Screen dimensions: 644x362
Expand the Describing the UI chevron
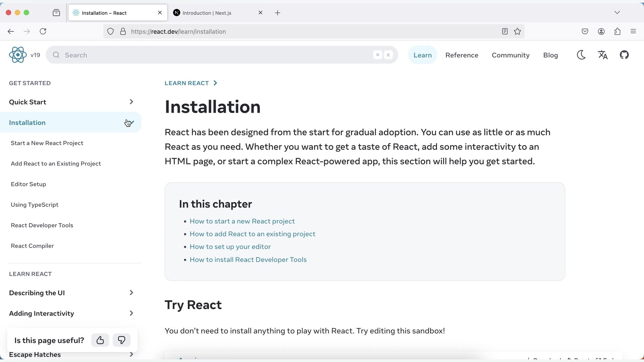point(131,293)
